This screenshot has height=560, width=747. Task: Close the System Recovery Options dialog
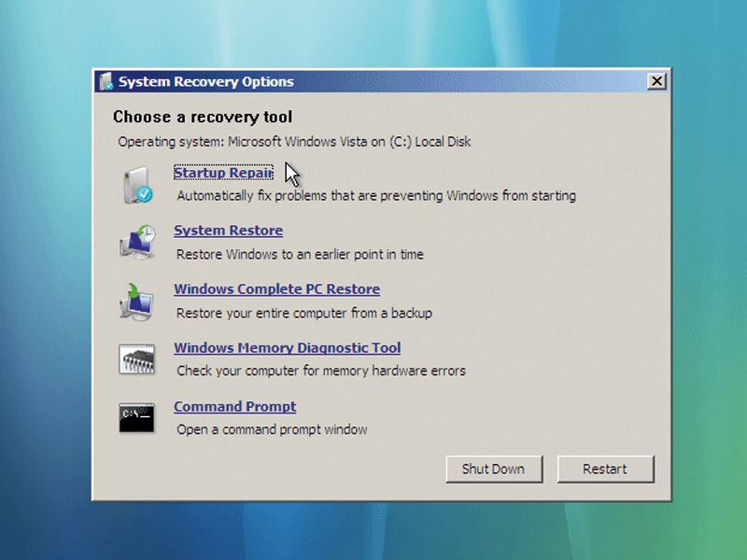click(657, 81)
